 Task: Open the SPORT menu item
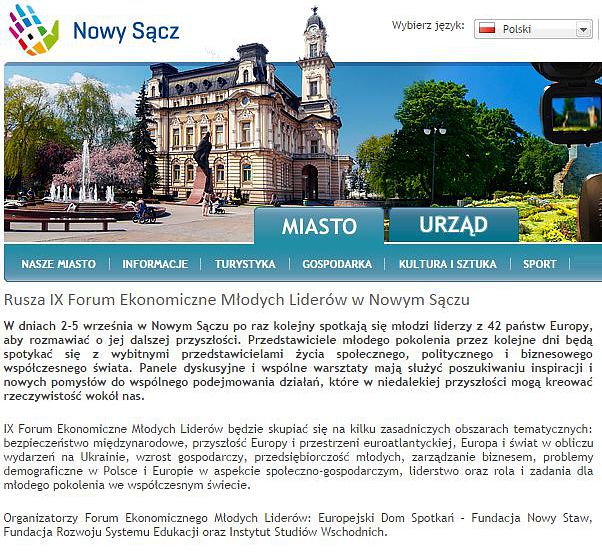(539, 264)
